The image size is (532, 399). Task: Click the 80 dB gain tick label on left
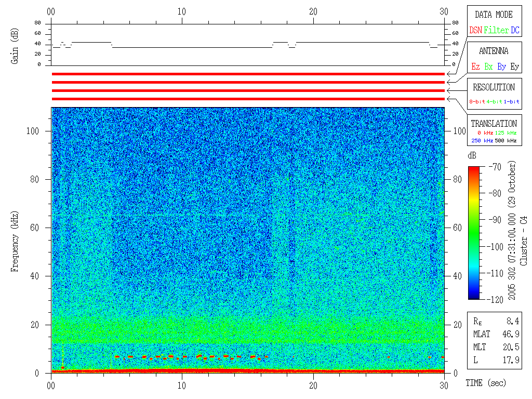(37, 23)
